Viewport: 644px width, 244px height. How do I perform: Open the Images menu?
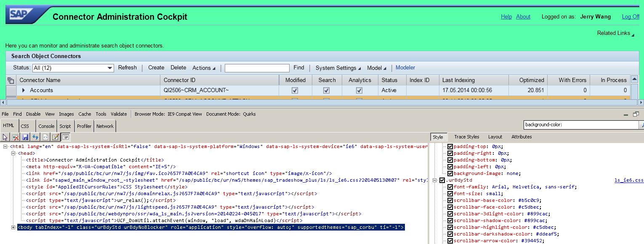67,114
